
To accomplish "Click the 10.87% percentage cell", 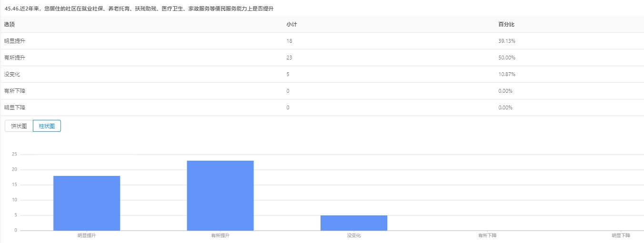I will (507, 74).
